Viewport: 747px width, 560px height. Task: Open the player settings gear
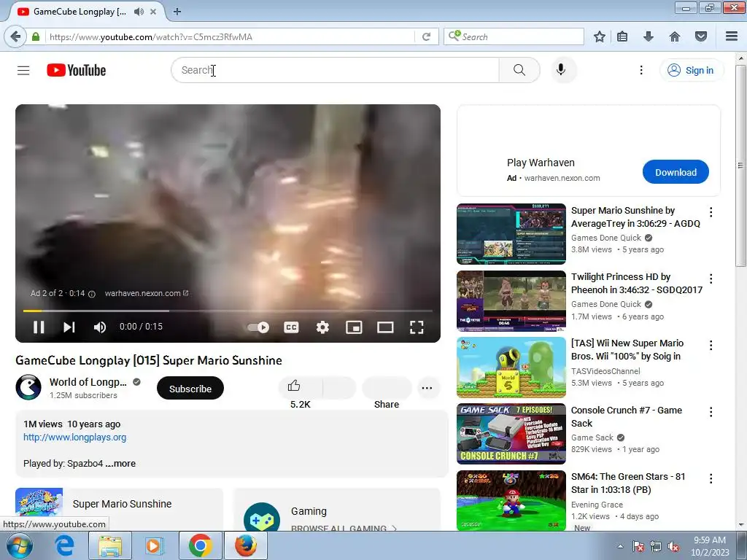point(322,327)
